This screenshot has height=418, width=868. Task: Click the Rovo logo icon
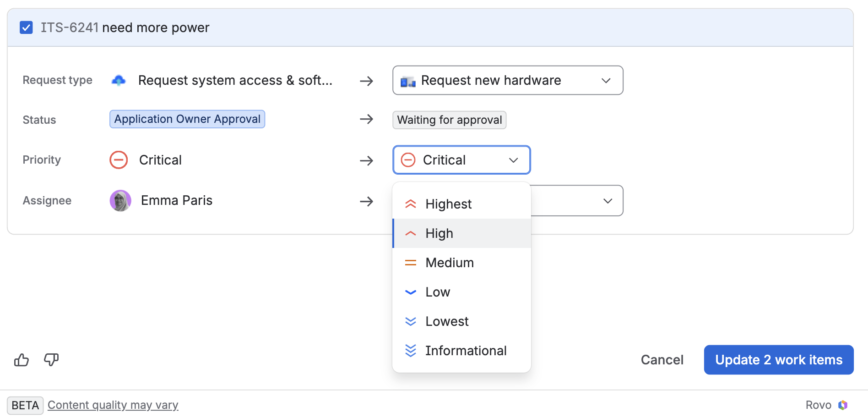pyautogui.click(x=843, y=405)
